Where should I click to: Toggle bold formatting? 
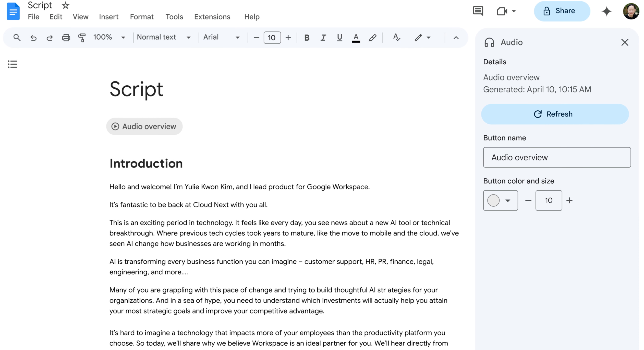[307, 38]
